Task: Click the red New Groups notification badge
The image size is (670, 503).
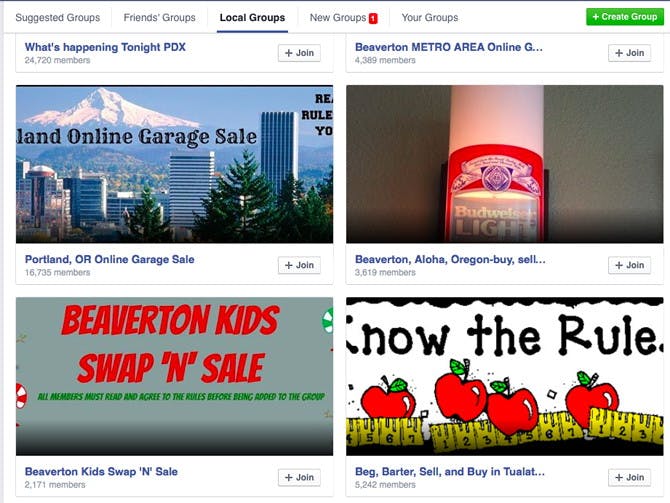Action: point(373,18)
